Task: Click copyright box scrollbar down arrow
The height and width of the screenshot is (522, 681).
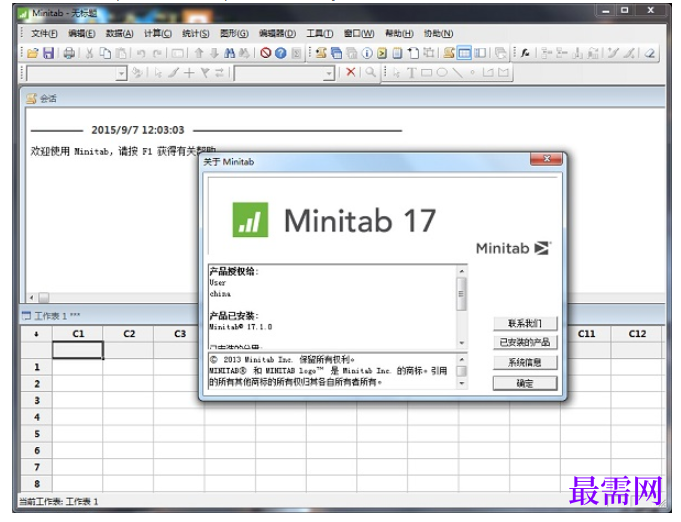Action: click(x=462, y=383)
